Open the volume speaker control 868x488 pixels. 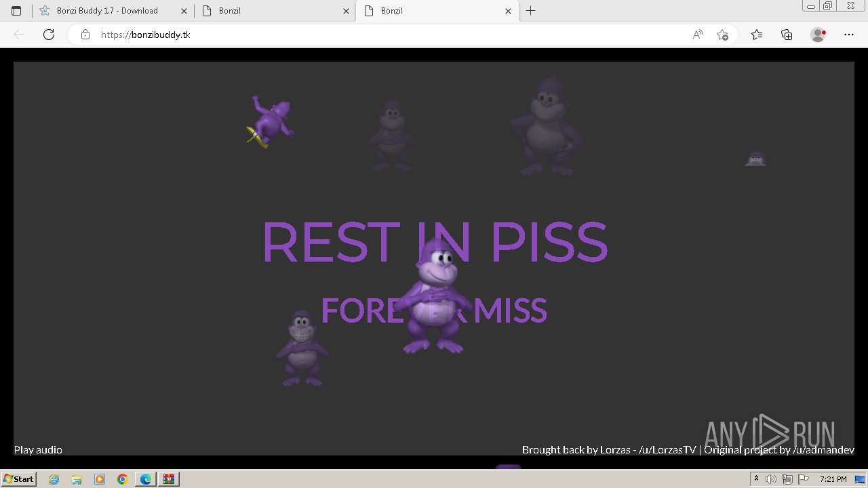771,479
